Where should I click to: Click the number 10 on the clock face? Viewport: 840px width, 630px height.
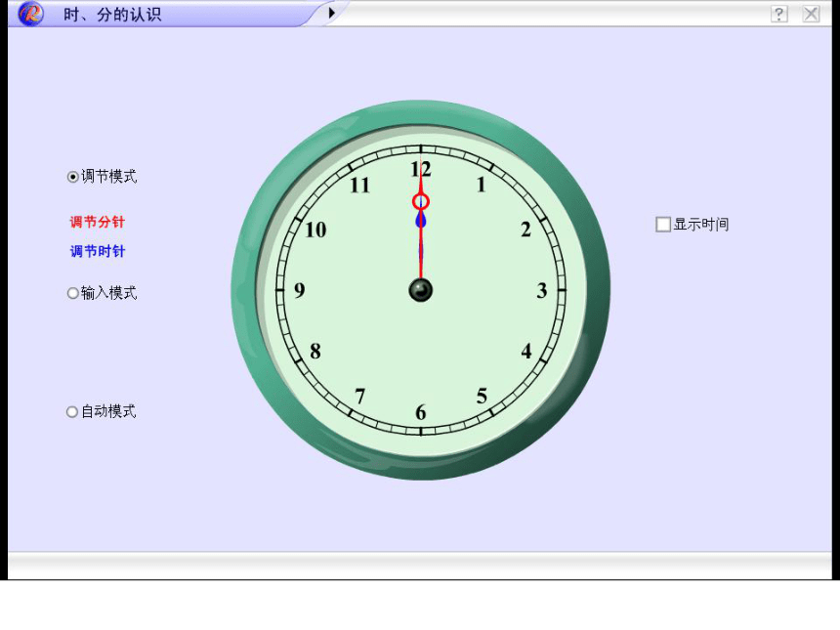(315, 231)
